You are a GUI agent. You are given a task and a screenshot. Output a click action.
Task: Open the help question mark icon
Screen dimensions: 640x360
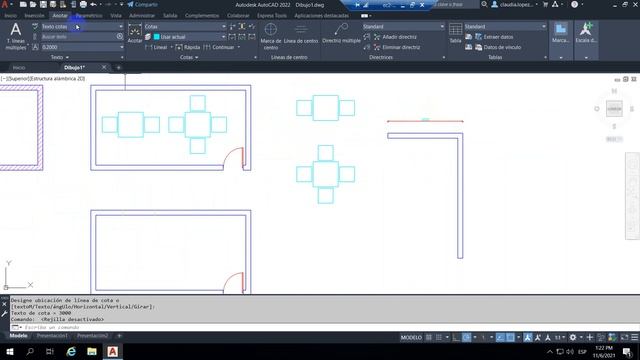click(574, 4)
